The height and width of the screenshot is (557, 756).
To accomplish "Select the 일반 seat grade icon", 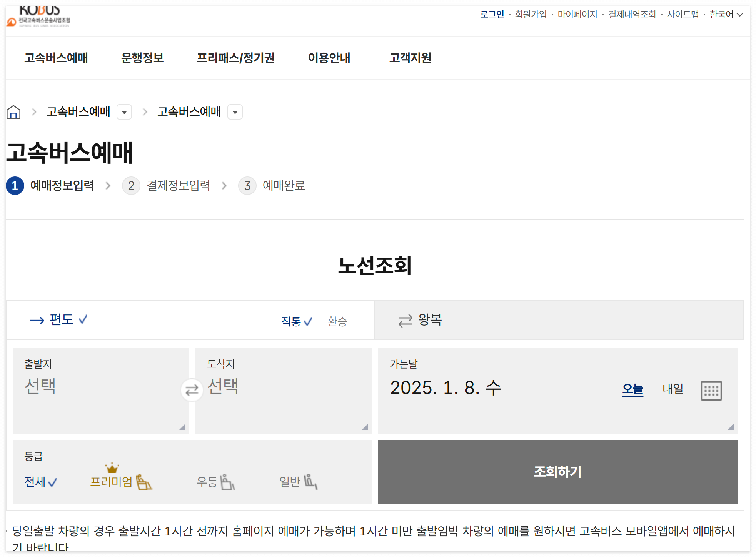I will pyautogui.click(x=310, y=482).
